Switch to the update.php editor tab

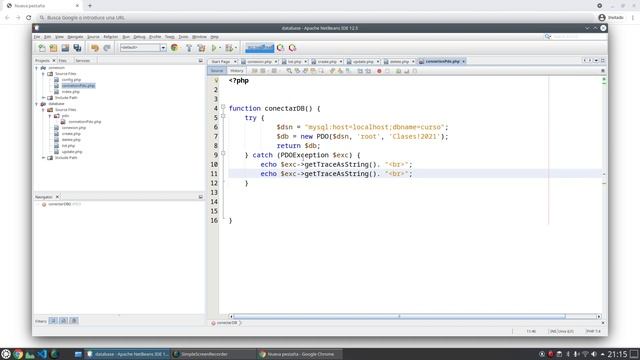coord(363,62)
